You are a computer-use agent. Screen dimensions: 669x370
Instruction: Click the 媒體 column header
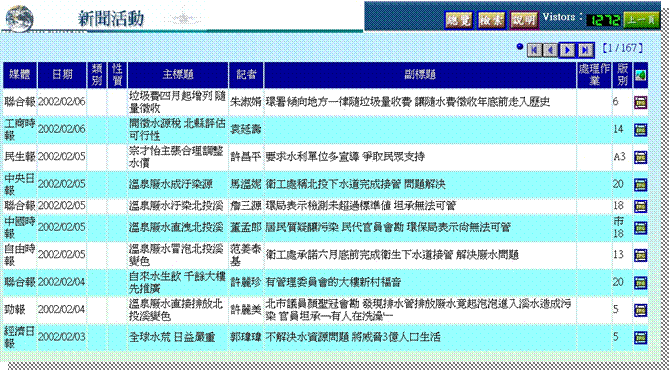pos(20,75)
